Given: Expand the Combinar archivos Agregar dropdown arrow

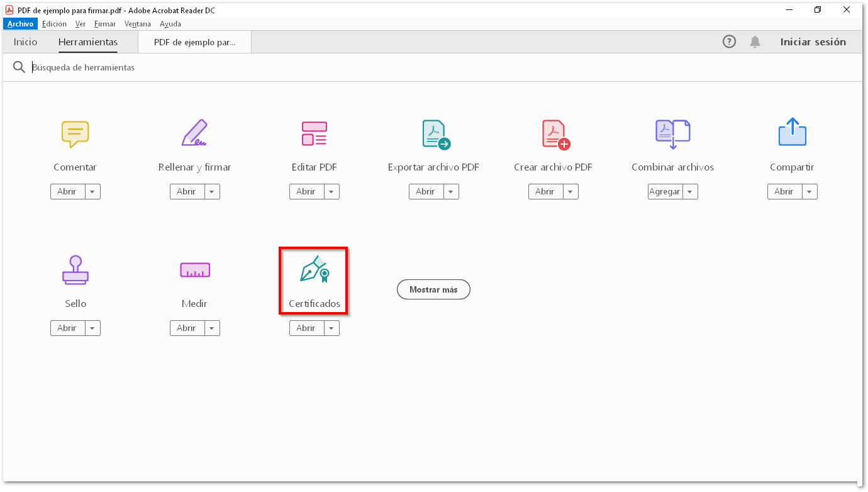Looking at the screenshot, I should click(690, 192).
